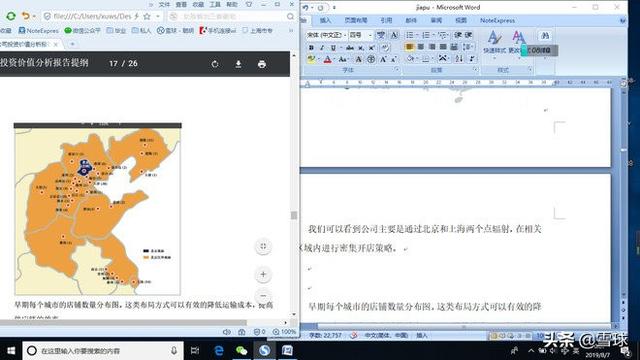Toggle italic formatting in Word ribbon
This screenshot has height=360, width=640.
(x=322, y=48)
